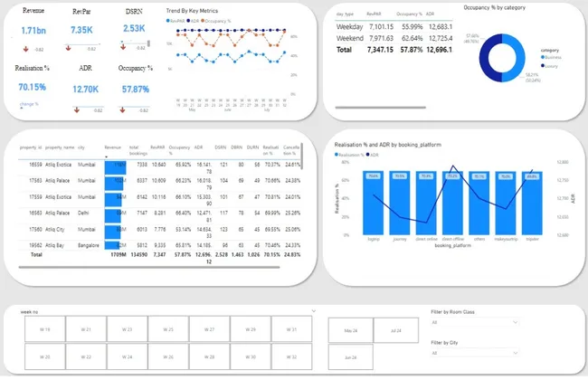
Task: Toggle RevPAR legend marker in Trend chart
Action: (168, 21)
